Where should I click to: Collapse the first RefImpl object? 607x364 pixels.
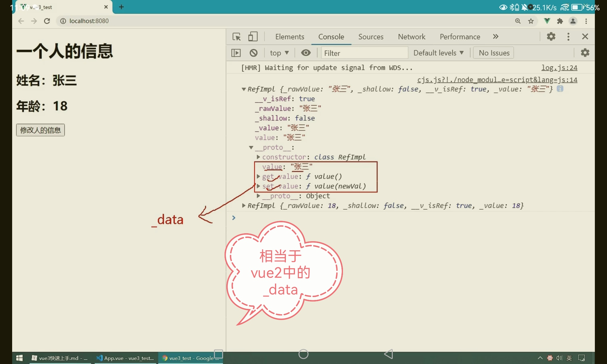pyautogui.click(x=243, y=89)
